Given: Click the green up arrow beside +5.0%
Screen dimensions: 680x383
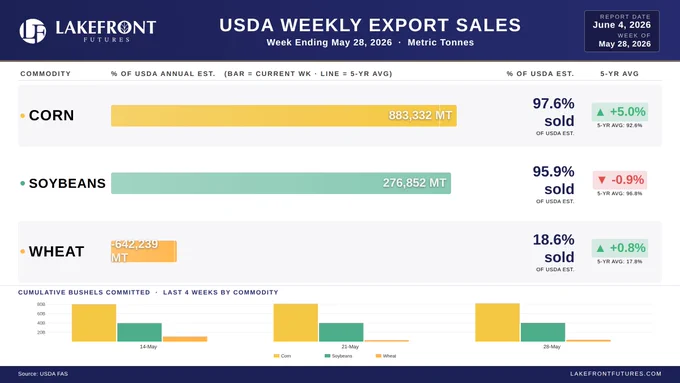Looking at the screenshot, I should tap(600, 112).
